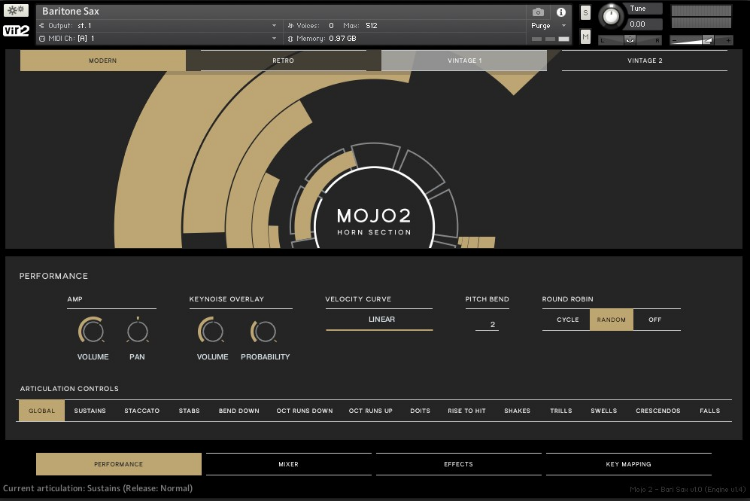Image resolution: width=751 pixels, height=501 pixels.
Task: Select the Modern preset tab
Action: [x=102, y=61]
